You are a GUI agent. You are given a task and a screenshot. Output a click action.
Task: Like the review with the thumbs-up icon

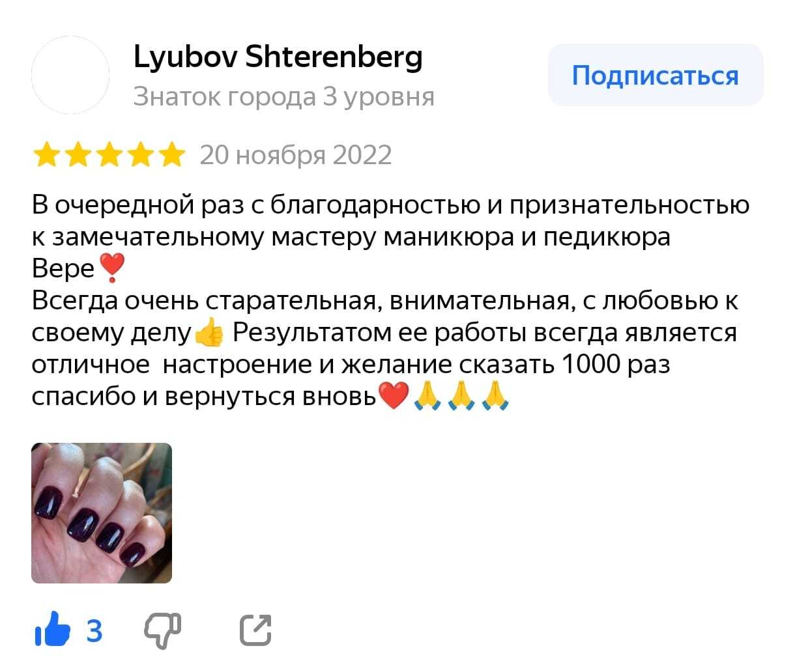tap(53, 630)
